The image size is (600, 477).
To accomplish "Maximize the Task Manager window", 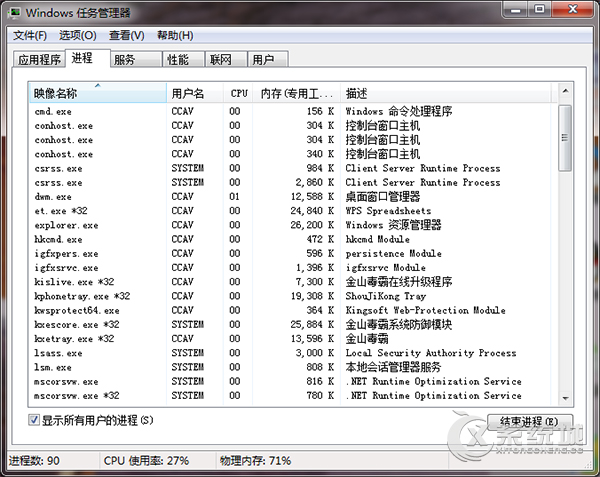I will [539, 10].
